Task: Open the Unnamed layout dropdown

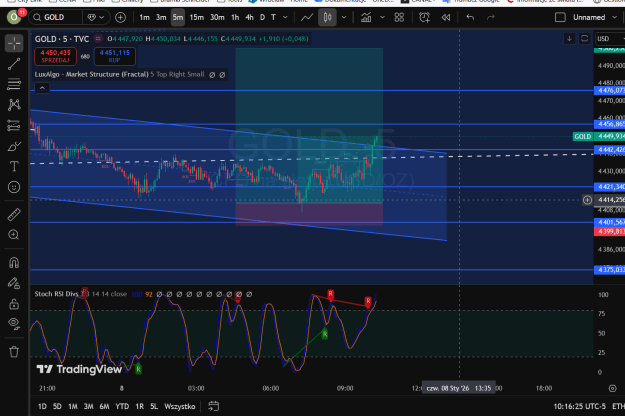Action: pyautogui.click(x=614, y=17)
